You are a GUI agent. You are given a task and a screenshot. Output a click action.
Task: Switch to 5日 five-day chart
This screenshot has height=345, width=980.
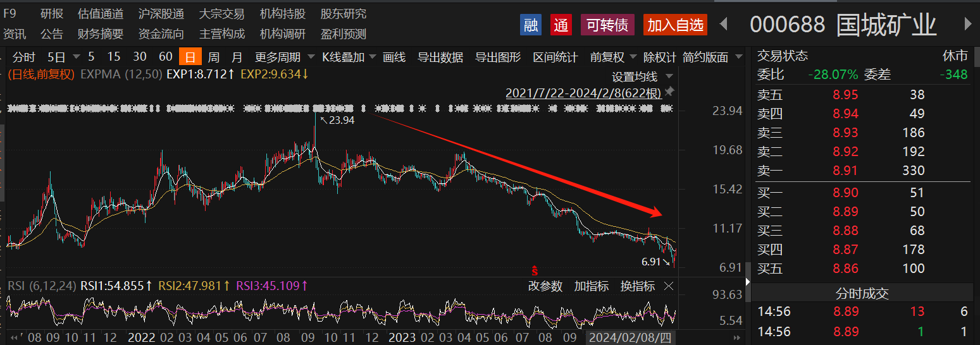(x=56, y=57)
